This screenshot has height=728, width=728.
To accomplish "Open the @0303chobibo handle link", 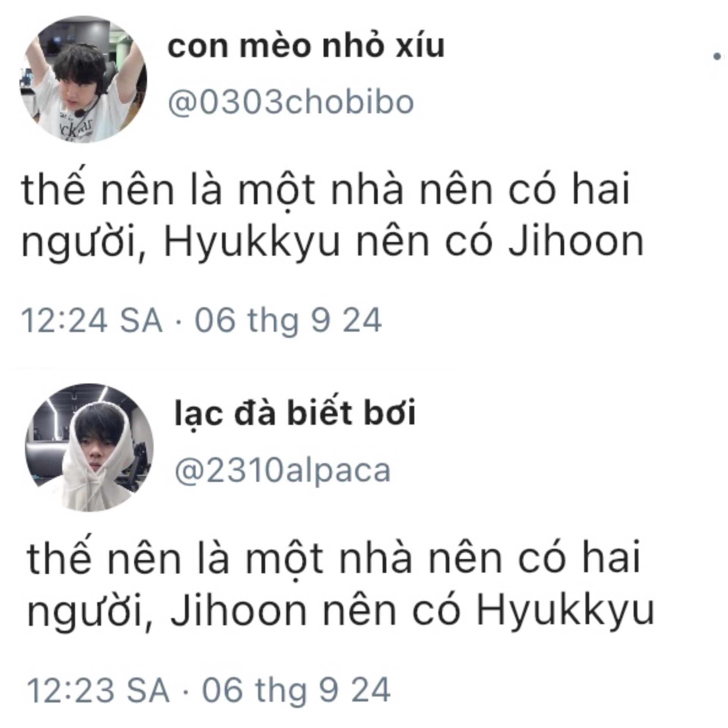I will tap(291, 102).
